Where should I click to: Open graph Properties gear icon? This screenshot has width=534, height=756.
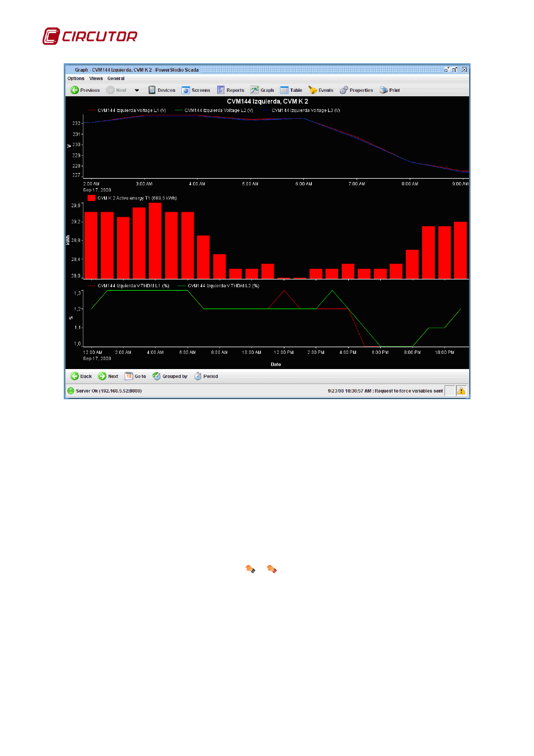tap(344, 90)
